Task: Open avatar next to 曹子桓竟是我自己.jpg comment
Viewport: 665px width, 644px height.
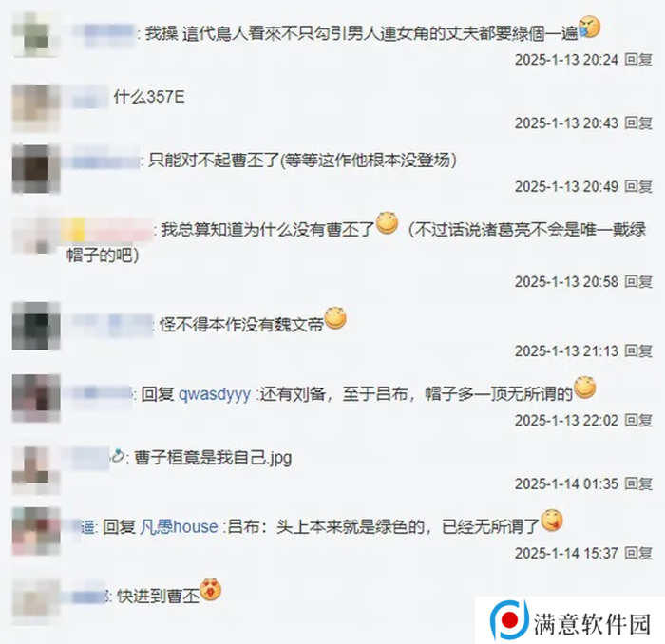Action: pos(36,470)
